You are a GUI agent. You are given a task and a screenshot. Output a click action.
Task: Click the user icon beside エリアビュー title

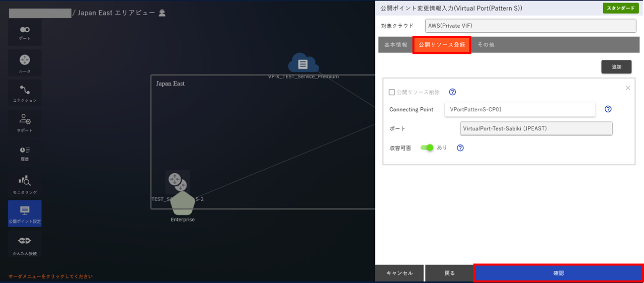point(162,13)
